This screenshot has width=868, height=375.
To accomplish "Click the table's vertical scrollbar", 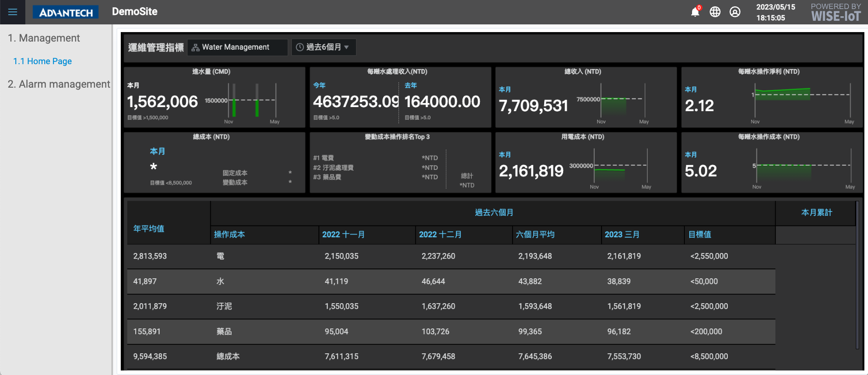I will [x=857, y=276].
